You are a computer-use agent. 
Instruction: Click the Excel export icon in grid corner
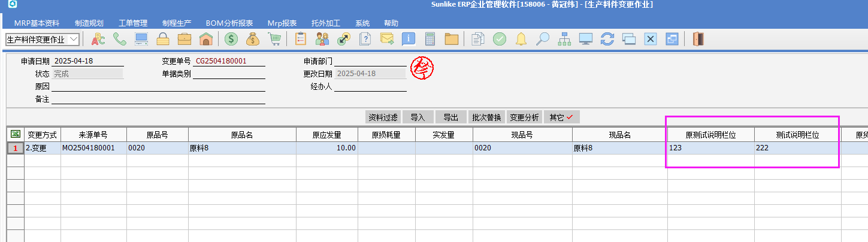tap(16, 134)
